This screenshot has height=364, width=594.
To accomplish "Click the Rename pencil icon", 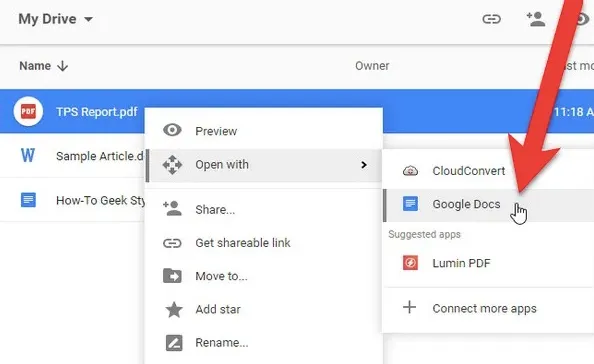I will point(174,343).
